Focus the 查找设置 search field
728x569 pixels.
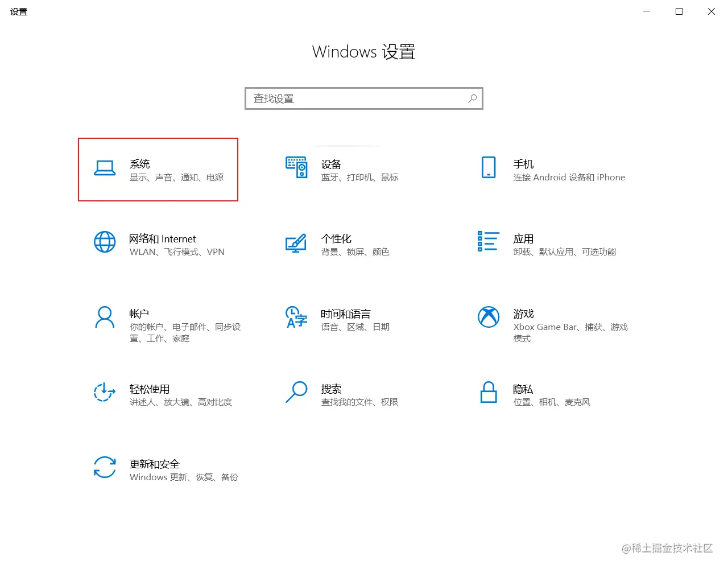[364, 98]
